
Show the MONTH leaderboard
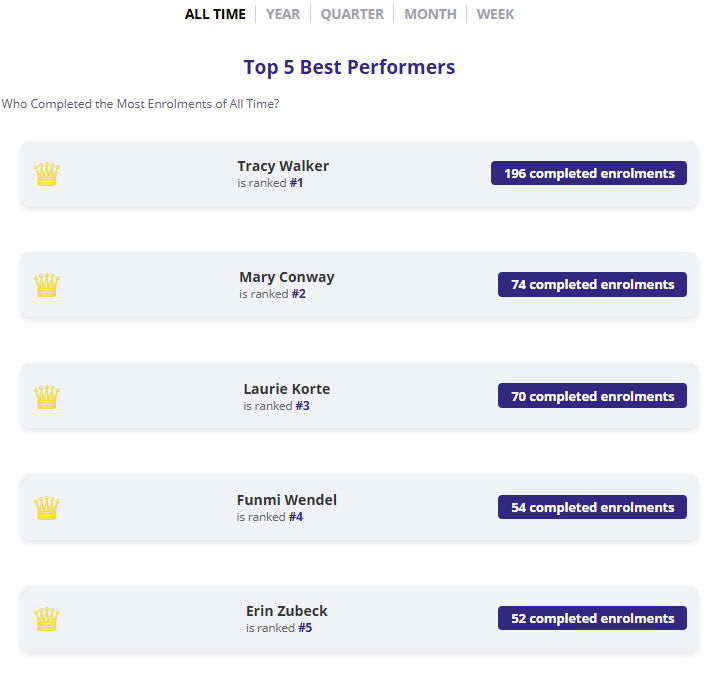click(x=430, y=14)
